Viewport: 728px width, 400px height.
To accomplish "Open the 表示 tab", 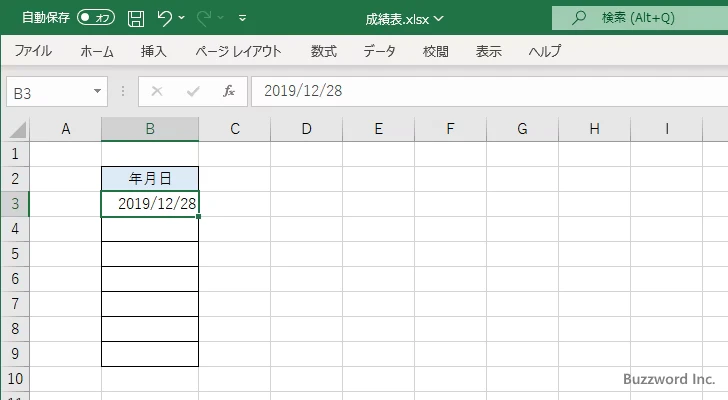I will [488, 51].
